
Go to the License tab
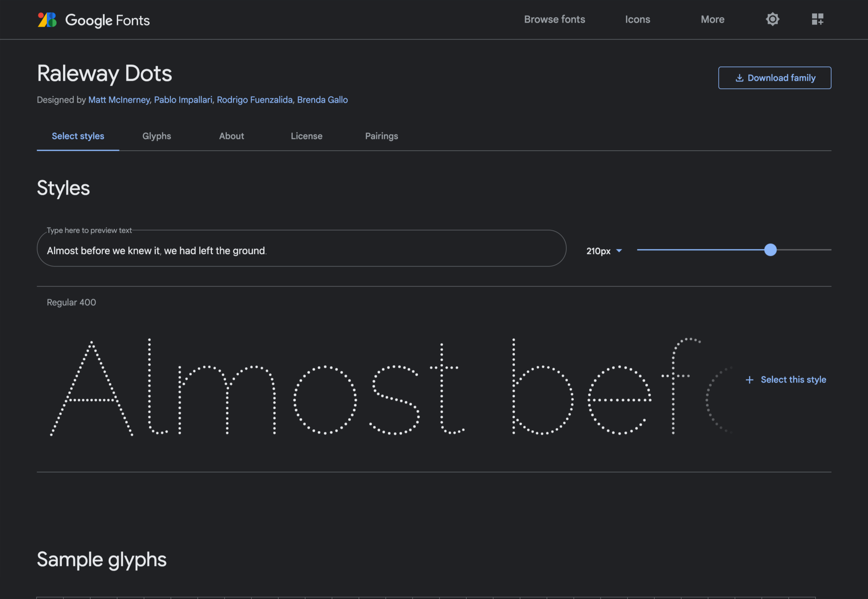point(306,136)
